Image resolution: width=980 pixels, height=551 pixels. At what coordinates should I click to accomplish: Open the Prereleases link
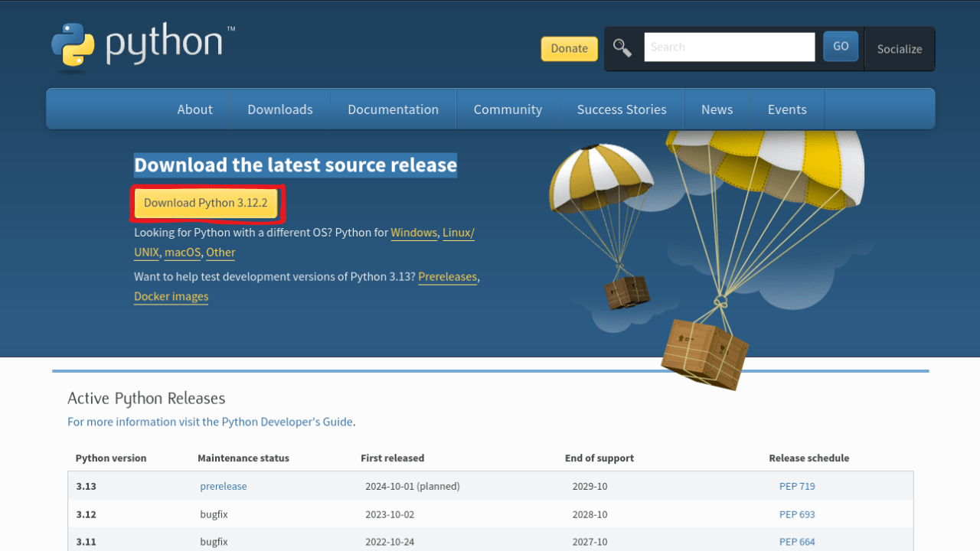click(448, 277)
